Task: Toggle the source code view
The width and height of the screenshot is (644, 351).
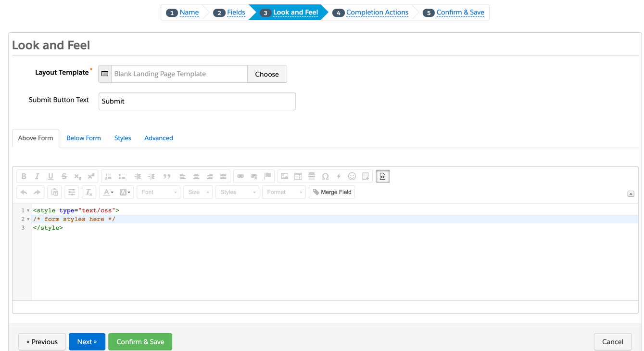Action: 382,176
